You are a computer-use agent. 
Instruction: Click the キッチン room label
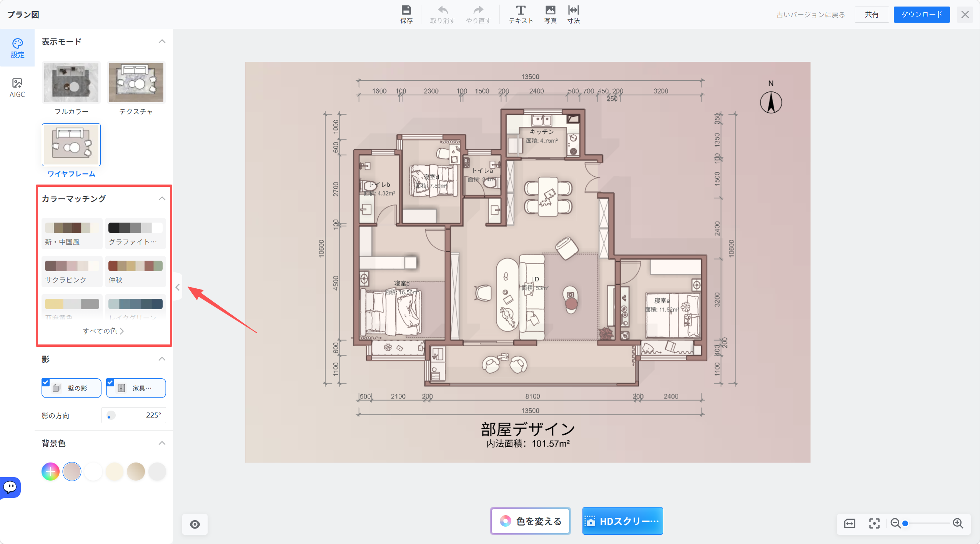pos(541,131)
